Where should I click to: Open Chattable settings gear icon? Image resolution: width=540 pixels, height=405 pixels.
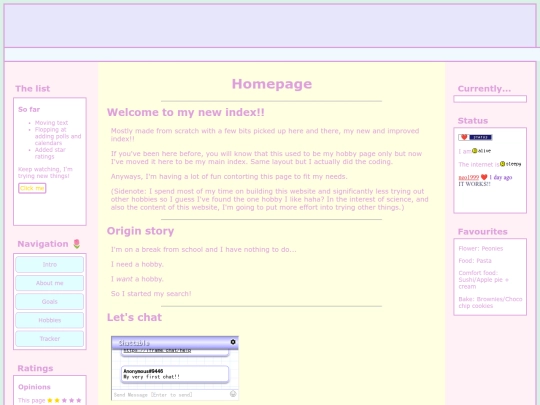click(x=233, y=342)
